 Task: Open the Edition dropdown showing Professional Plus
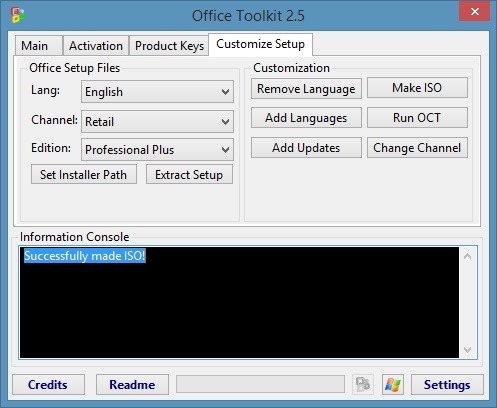click(157, 150)
